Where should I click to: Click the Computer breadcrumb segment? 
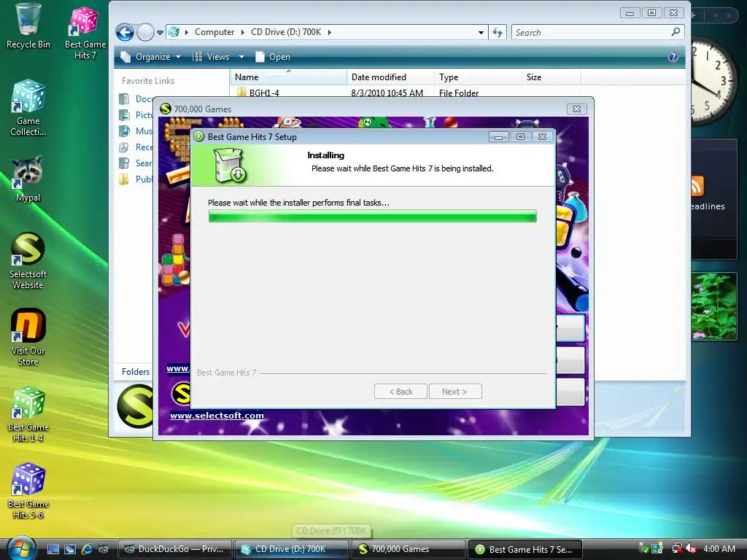click(214, 32)
